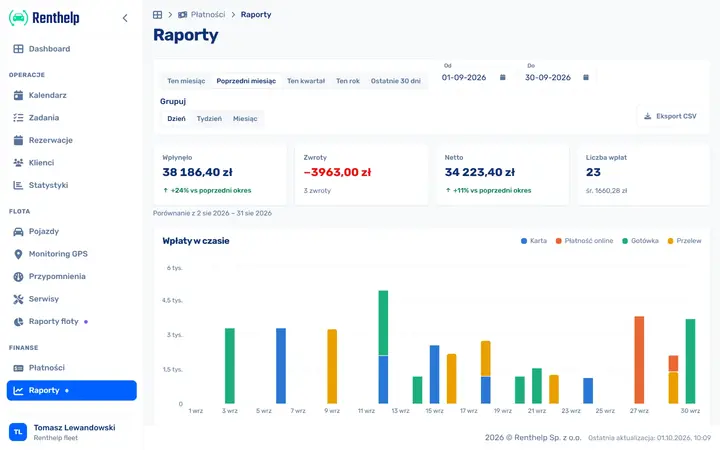Click the breadcrumb Płatności money icon
Screen dimensions: 720x450
coord(182,15)
